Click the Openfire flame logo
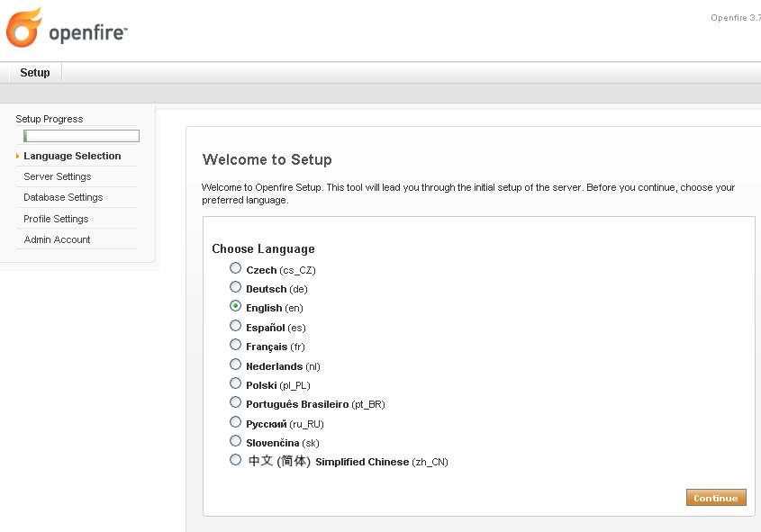The image size is (761, 532). coord(24,28)
